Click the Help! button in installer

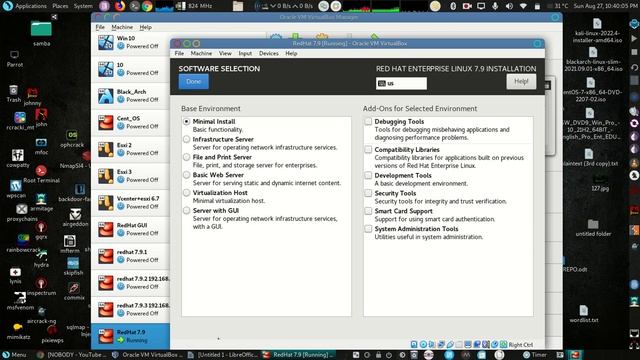(521, 82)
